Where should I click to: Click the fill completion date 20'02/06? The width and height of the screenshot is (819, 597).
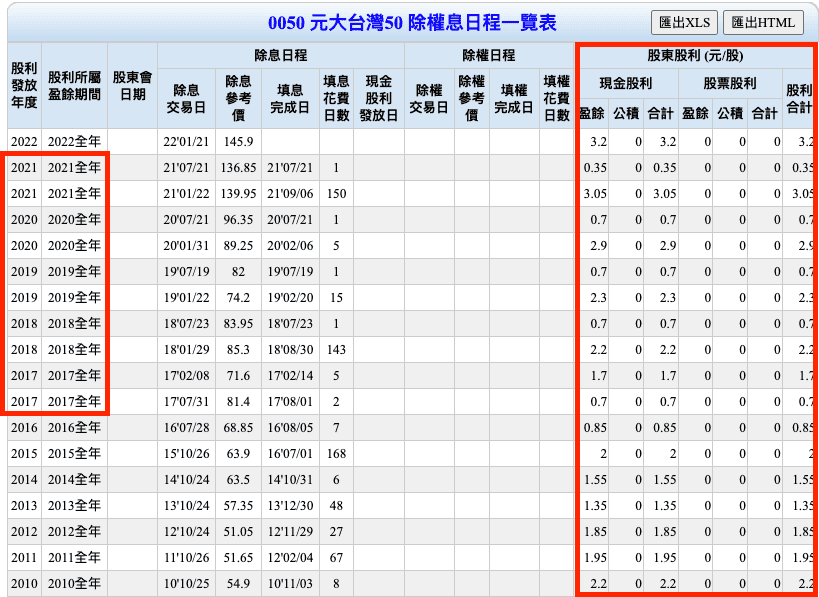[x=290, y=245]
